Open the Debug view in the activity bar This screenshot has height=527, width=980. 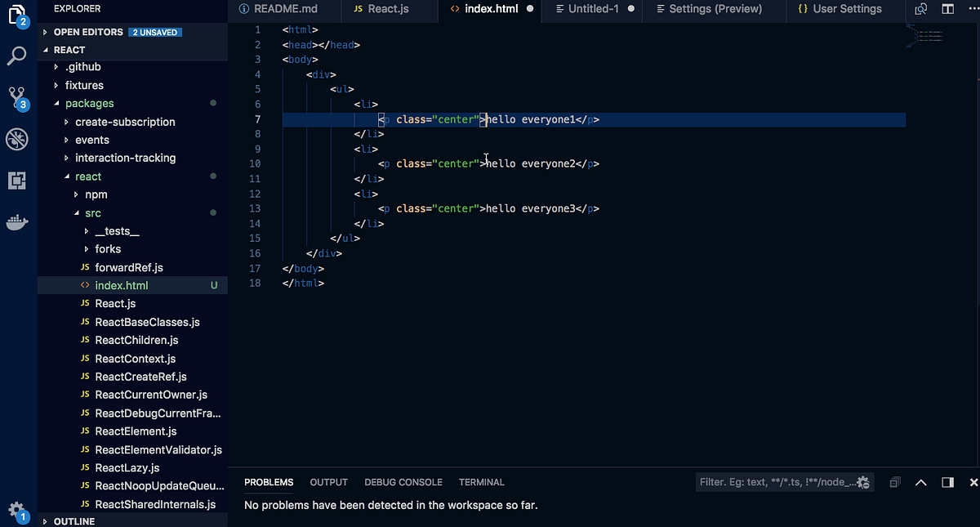[17, 139]
